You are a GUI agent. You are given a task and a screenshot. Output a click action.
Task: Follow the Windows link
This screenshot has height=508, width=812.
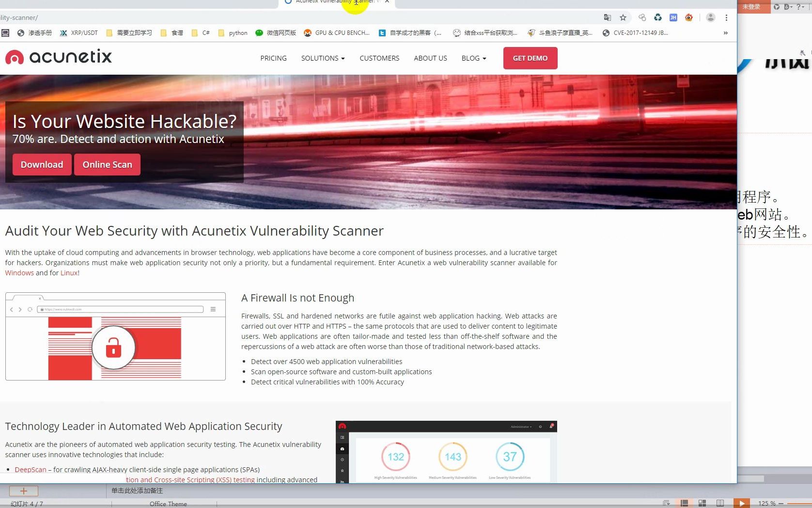coord(19,273)
